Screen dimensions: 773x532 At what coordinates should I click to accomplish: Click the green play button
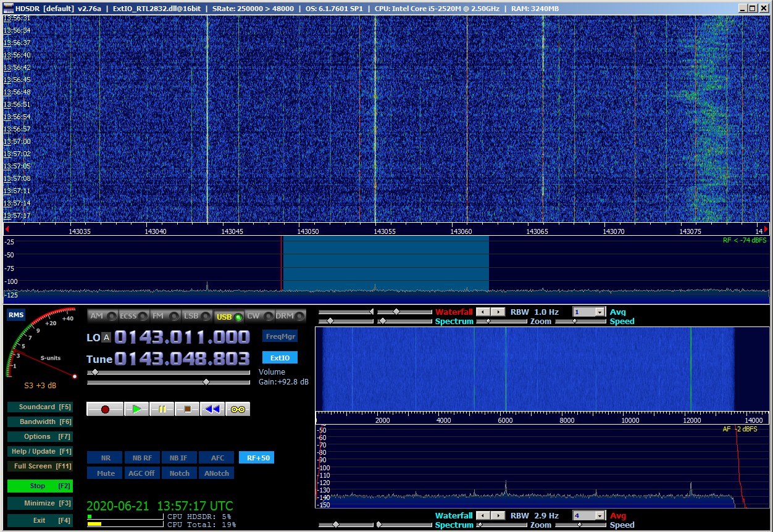click(136, 409)
